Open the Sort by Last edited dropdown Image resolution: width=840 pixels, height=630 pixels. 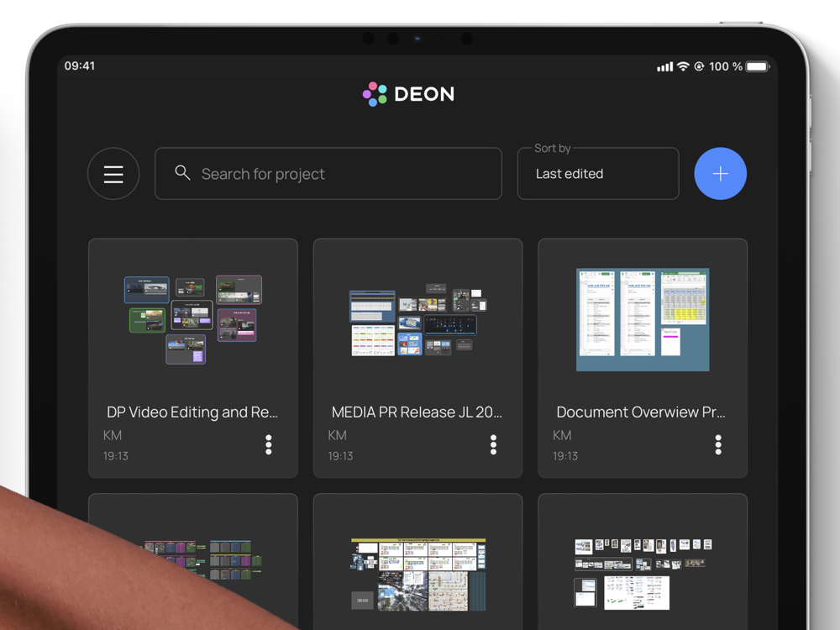click(x=598, y=174)
